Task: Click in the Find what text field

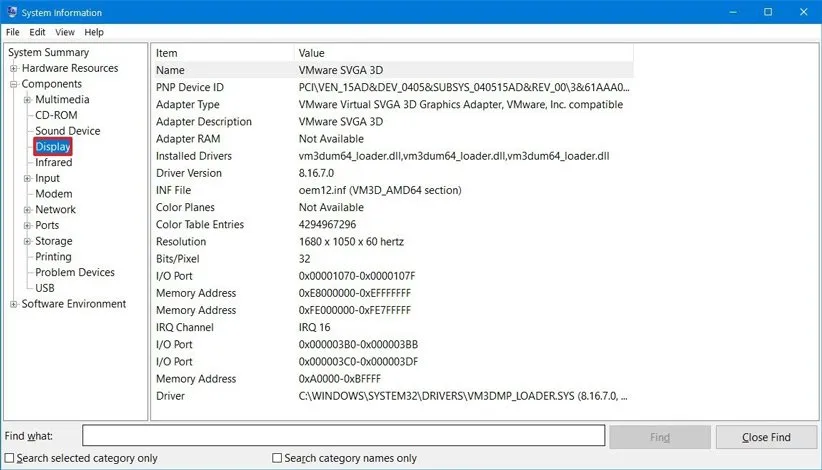Action: click(343, 436)
